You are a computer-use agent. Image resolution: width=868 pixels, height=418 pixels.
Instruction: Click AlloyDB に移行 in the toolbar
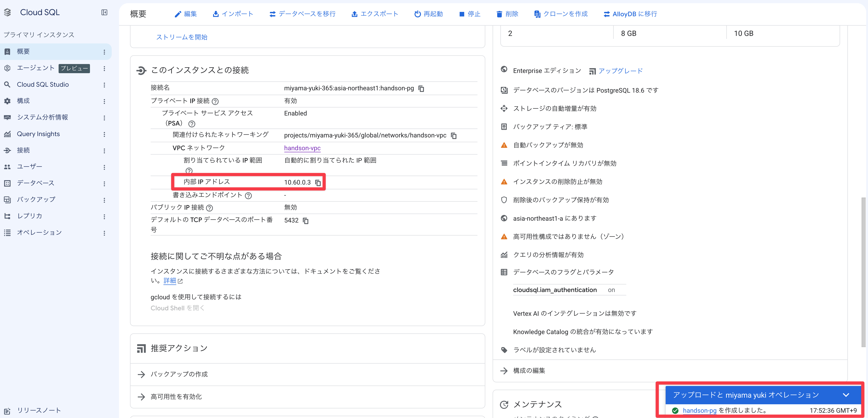click(x=630, y=14)
